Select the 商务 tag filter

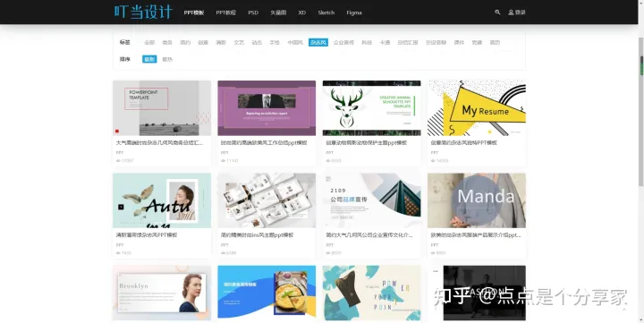click(167, 42)
